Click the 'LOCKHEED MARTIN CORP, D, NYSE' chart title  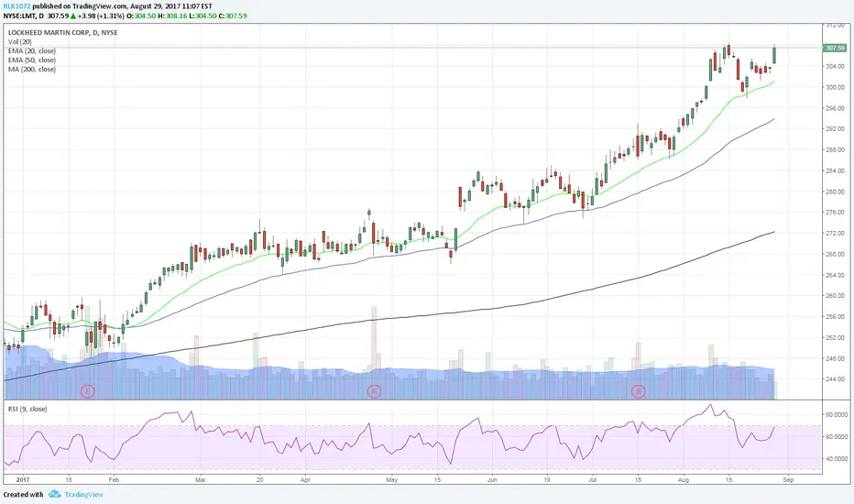[x=62, y=33]
